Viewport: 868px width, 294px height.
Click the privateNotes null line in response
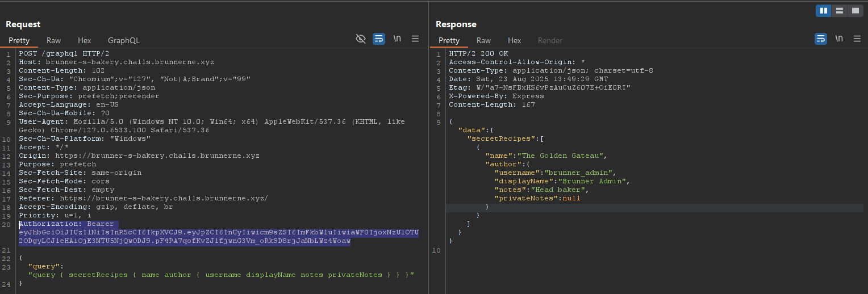coord(537,198)
